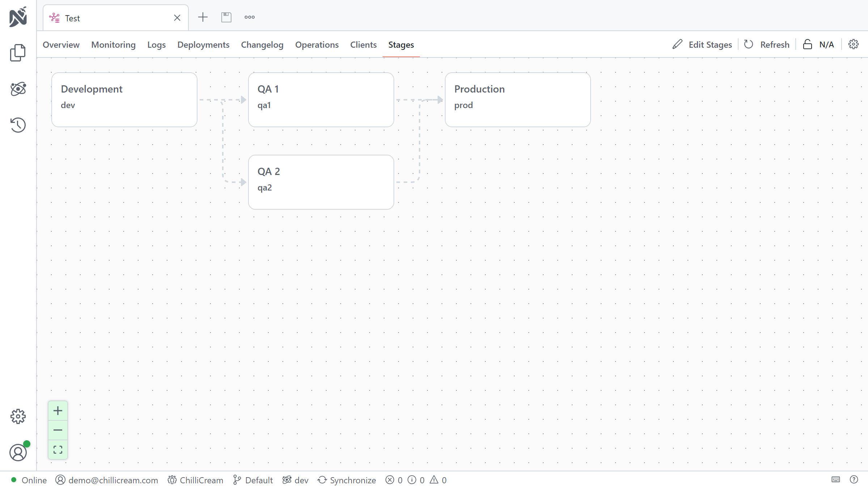The image size is (868, 488).
Task: Switch to the Deployments tab
Action: pos(203,44)
